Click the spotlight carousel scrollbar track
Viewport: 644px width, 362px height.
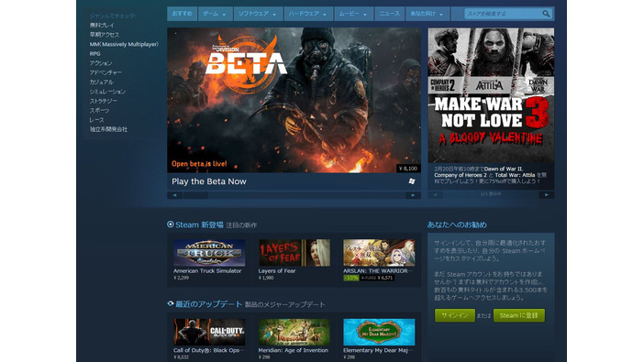(x=491, y=194)
